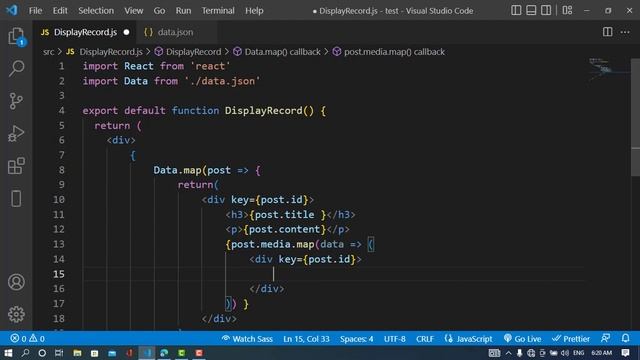Image resolution: width=640 pixels, height=360 pixels.
Task: Open Task View on taskbar
Action: [x=59, y=353]
